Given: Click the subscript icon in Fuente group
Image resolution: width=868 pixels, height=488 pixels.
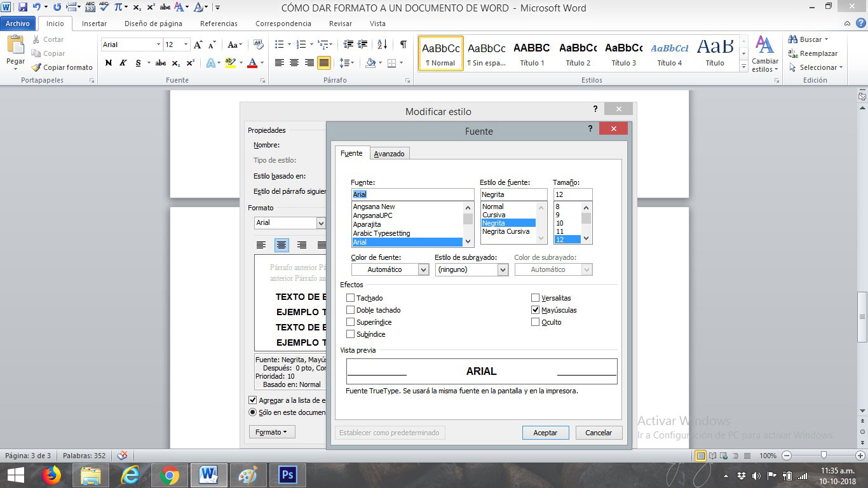Looking at the screenshot, I should [x=176, y=63].
